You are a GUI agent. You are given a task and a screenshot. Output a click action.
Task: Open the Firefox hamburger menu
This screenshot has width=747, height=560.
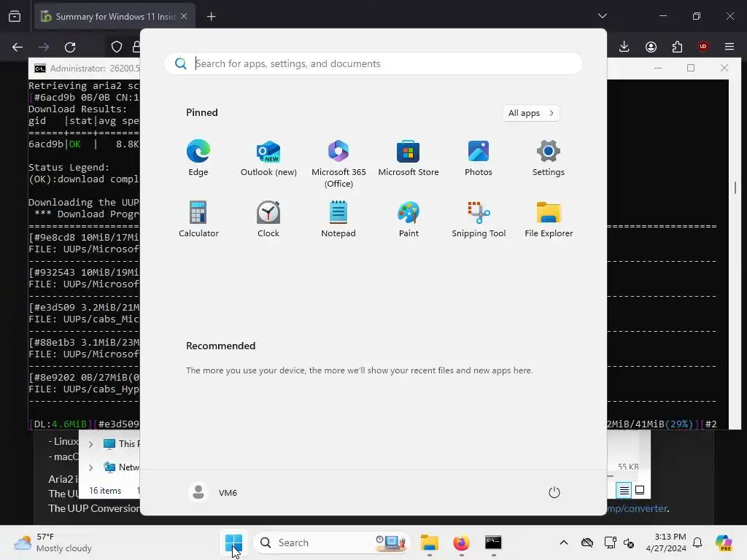[729, 47]
